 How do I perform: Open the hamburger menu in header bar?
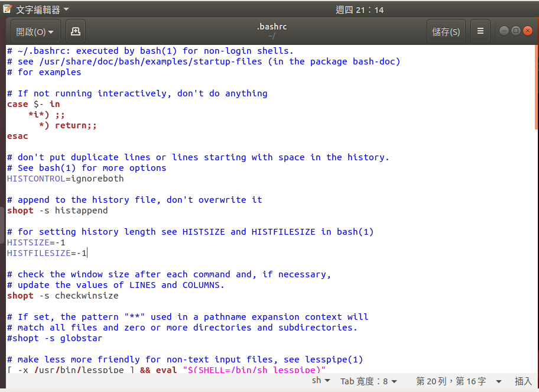click(x=480, y=31)
